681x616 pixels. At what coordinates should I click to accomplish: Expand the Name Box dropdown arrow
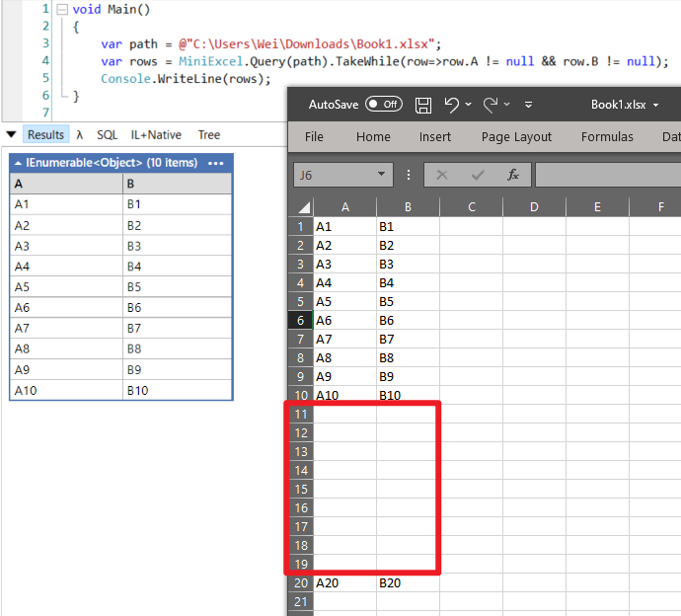[382, 175]
